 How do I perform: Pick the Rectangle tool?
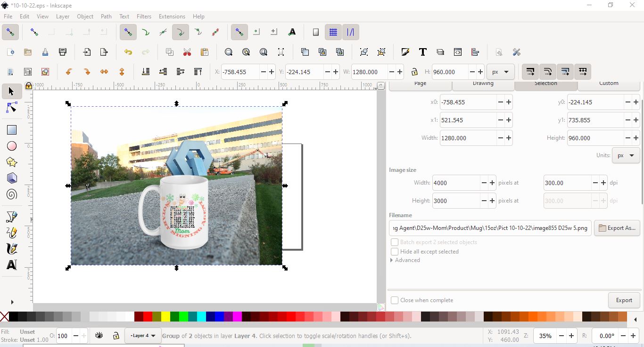(11, 130)
